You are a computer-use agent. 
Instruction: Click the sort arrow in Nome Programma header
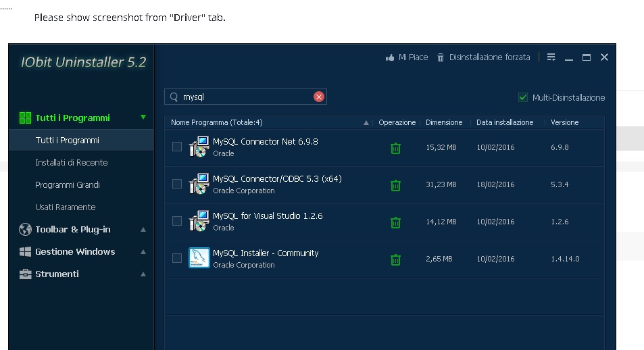pyautogui.click(x=366, y=122)
